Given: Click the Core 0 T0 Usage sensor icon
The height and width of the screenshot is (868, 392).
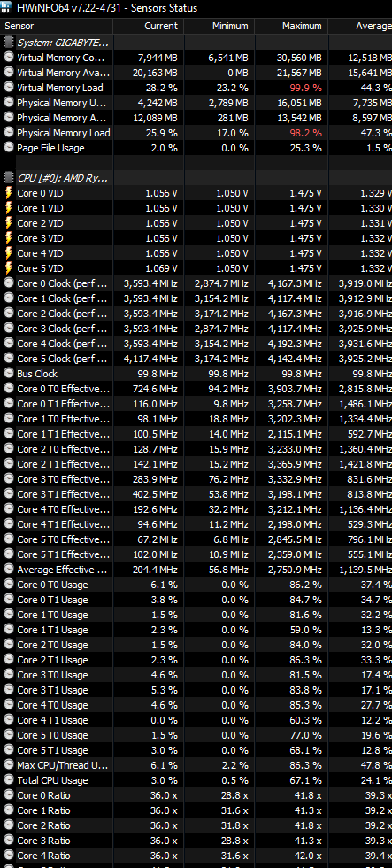Looking at the screenshot, I should click(9, 584).
